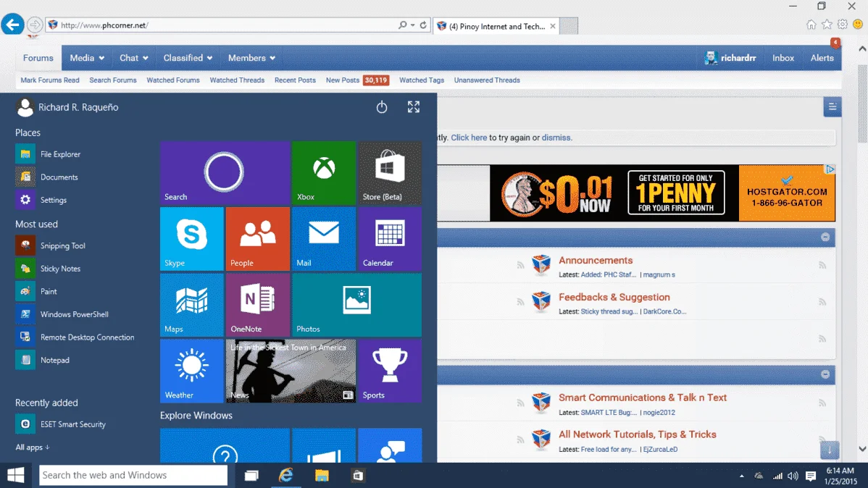Open Remote Desktop Connection
This screenshot has height=488, width=868.
(75, 337)
